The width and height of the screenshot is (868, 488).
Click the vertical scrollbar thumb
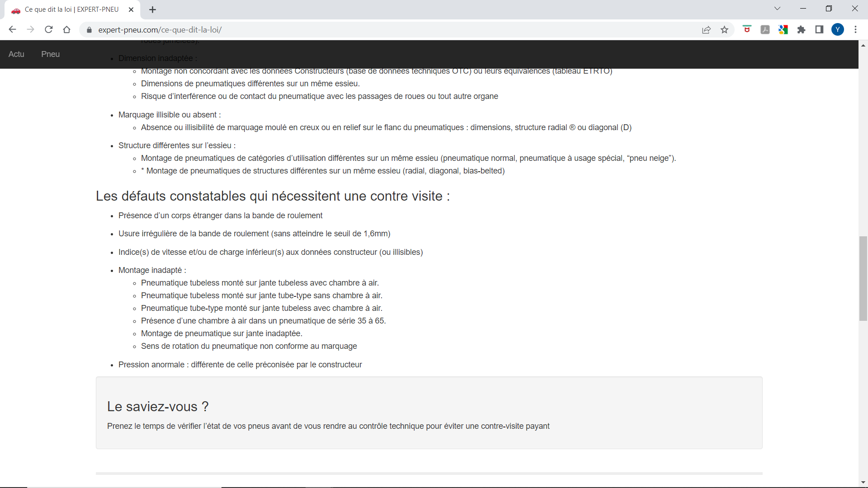[863, 278]
